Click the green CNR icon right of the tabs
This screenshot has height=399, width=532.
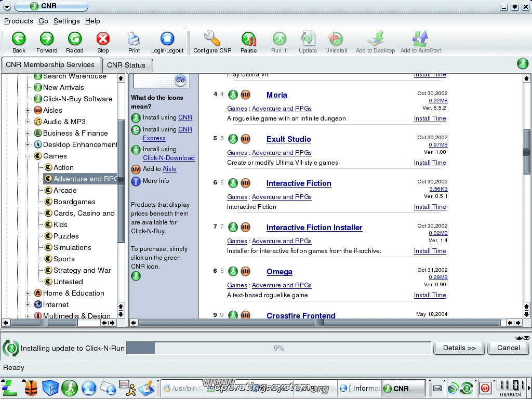[523, 63]
